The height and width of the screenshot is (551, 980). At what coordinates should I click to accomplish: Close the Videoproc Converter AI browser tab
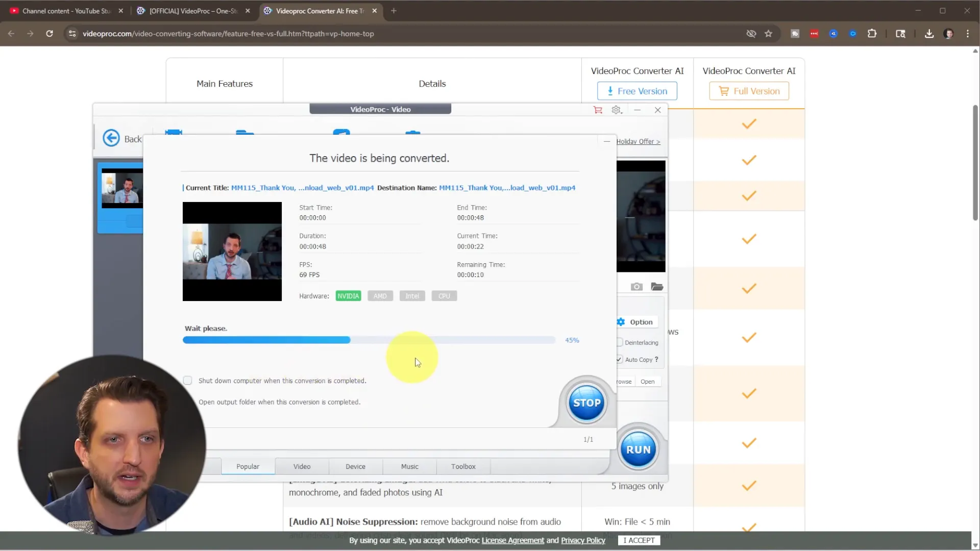click(374, 11)
